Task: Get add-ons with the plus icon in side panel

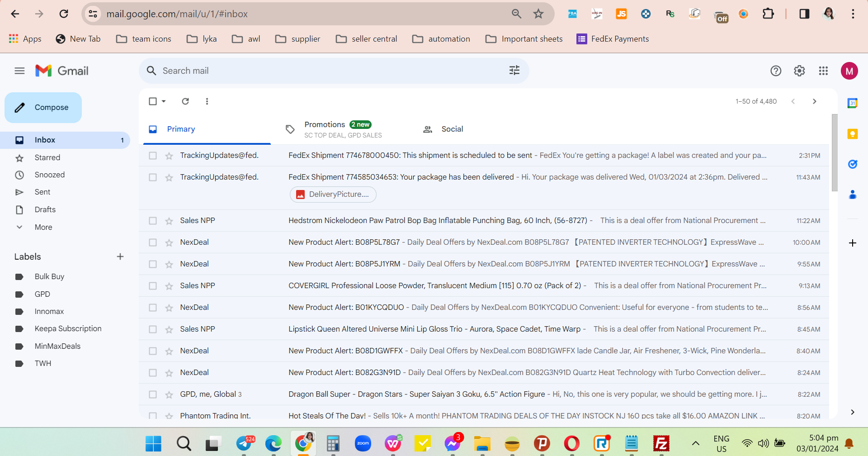Action: tap(853, 243)
